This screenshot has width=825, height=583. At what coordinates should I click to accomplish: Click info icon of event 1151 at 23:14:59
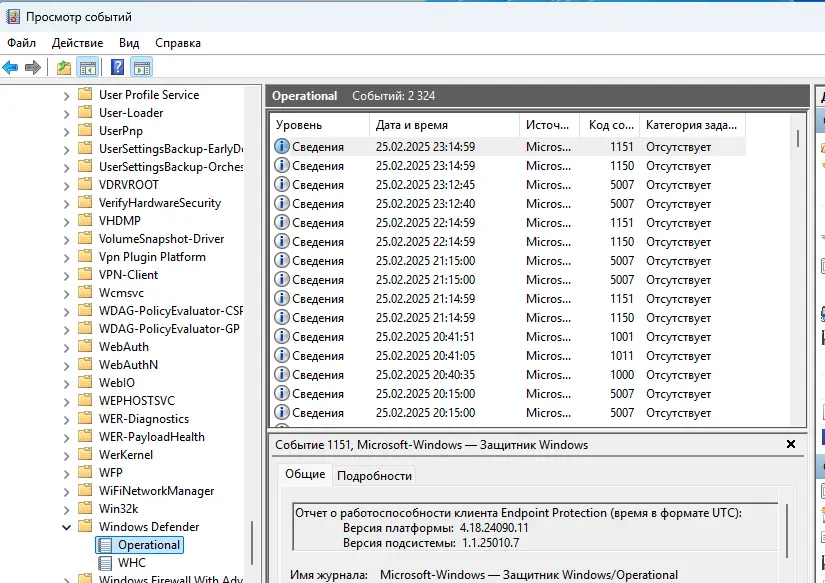point(282,147)
